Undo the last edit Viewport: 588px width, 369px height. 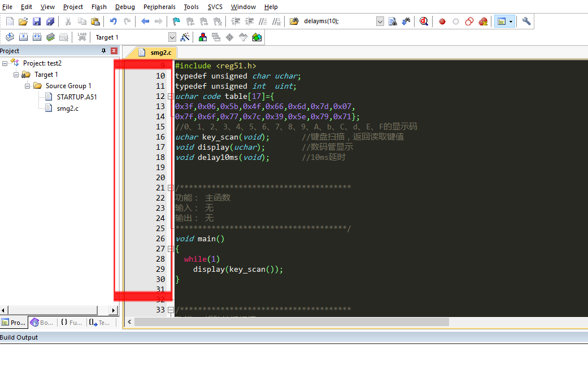(x=113, y=21)
